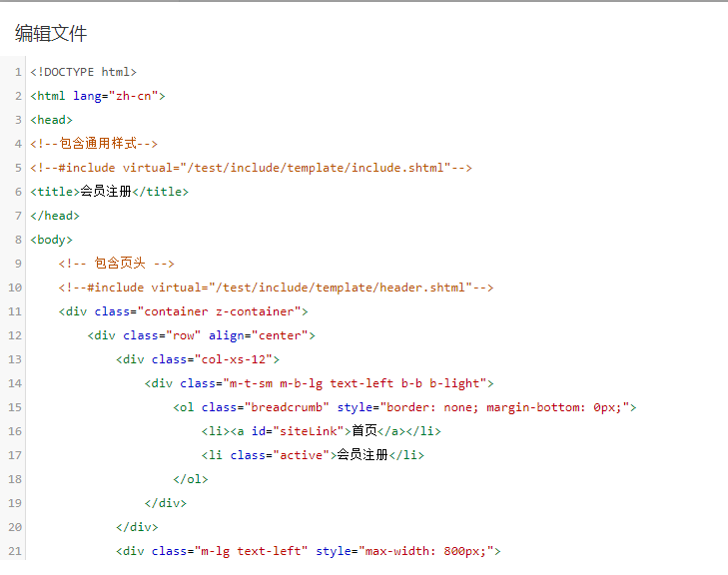Click the row align center div line

[x=201, y=335]
